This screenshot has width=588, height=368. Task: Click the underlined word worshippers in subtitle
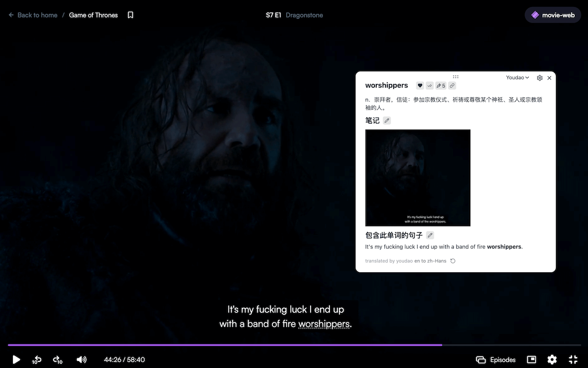324,324
